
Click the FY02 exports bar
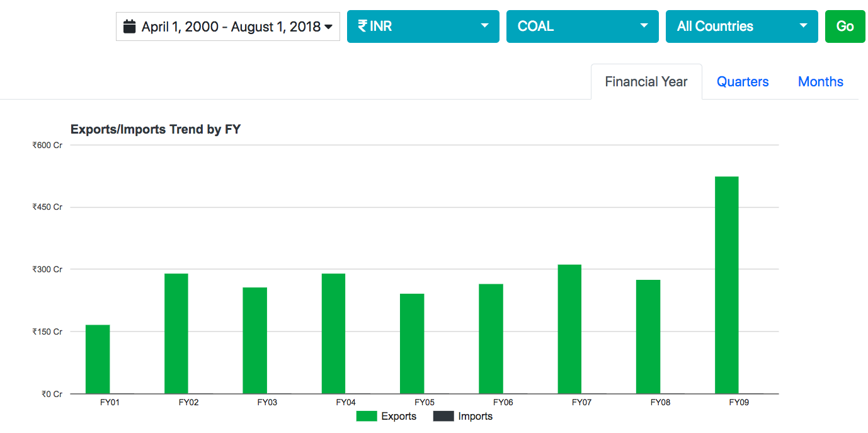(x=176, y=333)
